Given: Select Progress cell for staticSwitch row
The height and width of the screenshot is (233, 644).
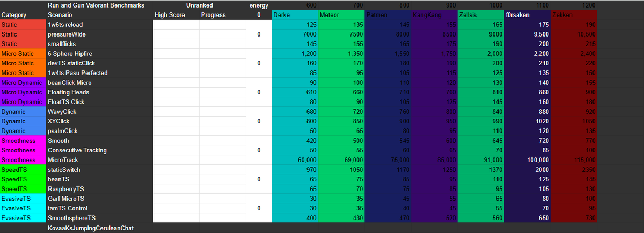Looking at the screenshot, I should click(223, 169).
